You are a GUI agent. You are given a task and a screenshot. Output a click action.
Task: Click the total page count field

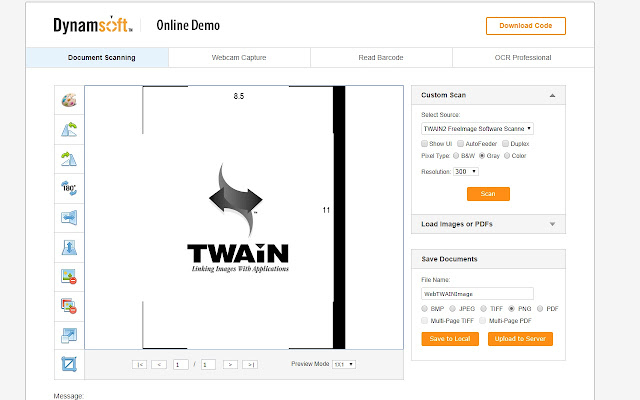(208, 364)
